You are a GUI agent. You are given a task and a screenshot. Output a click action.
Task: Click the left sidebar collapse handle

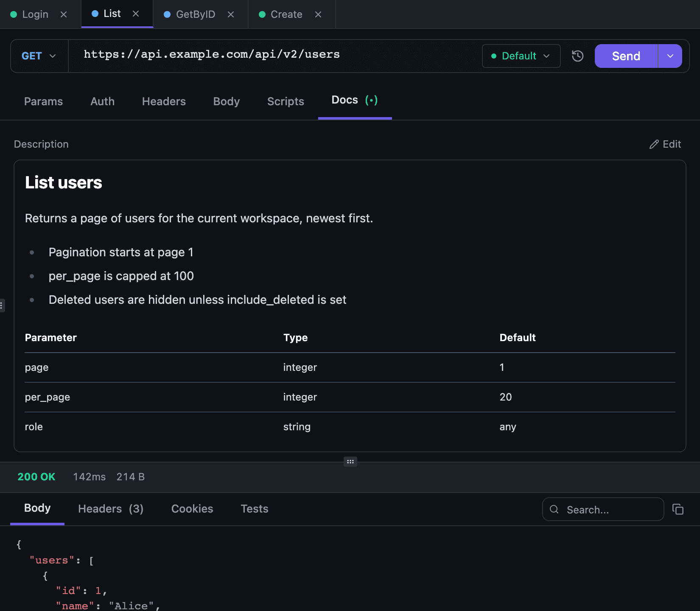pyautogui.click(x=2, y=305)
